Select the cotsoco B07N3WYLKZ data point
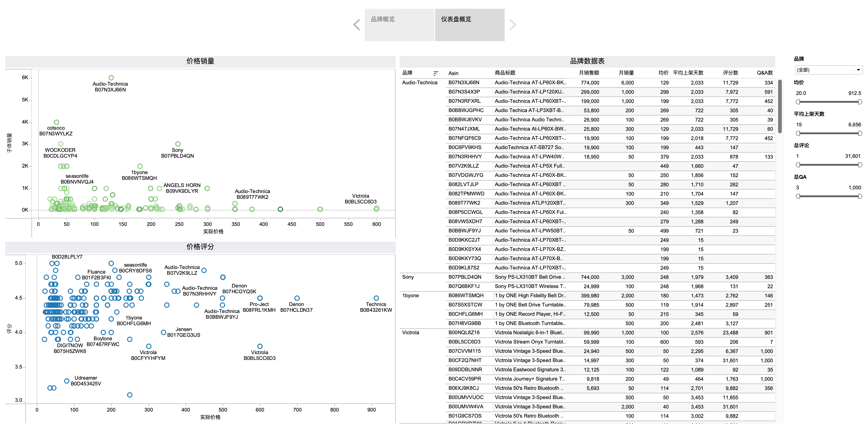The image size is (868, 431). pyautogui.click(x=57, y=122)
